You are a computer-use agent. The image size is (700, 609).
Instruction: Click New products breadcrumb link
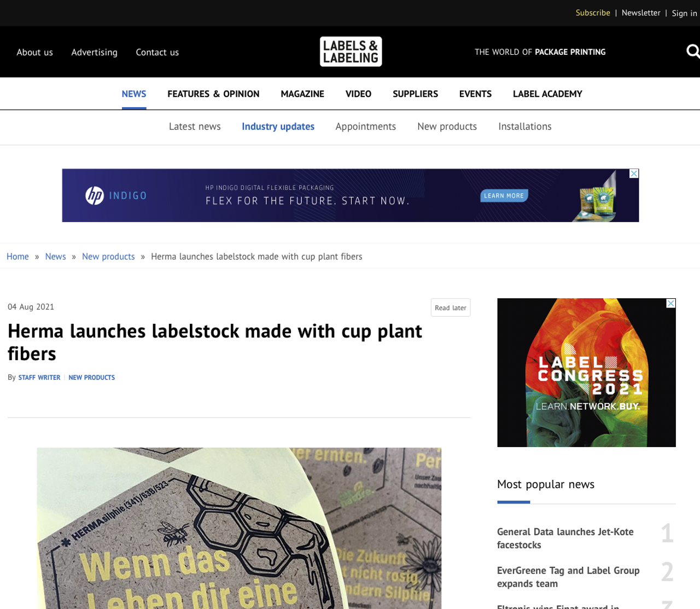[108, 257]
